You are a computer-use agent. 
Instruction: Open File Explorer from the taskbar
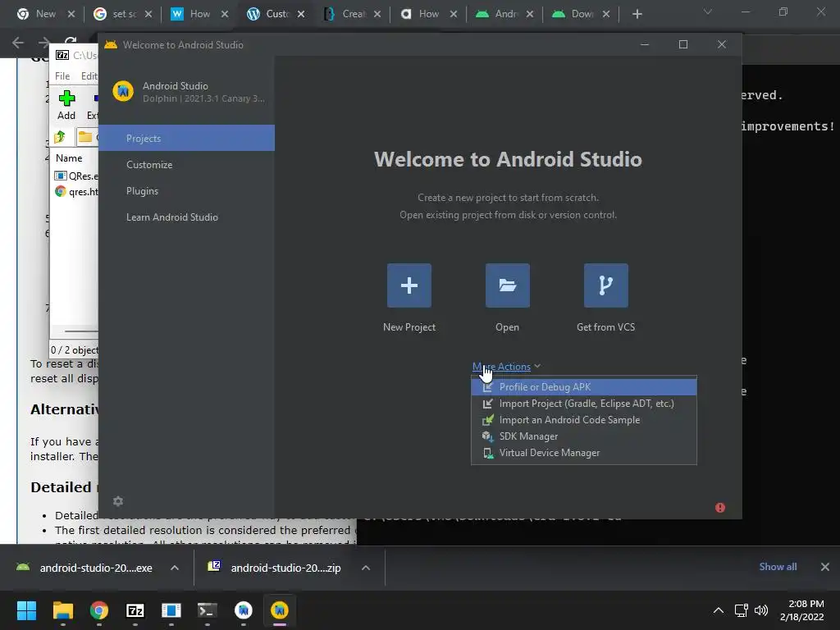pos(62,610)
